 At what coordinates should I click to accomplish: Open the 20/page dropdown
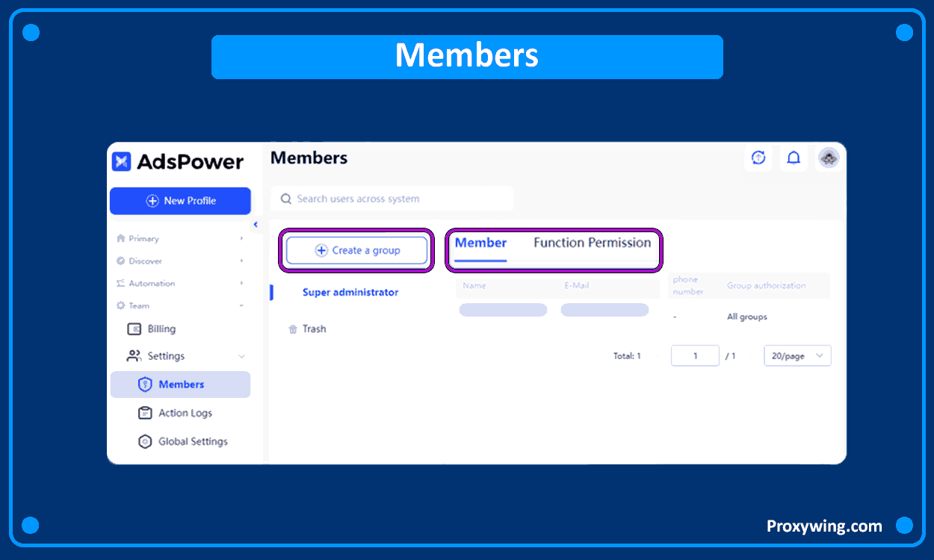(797, 356)
